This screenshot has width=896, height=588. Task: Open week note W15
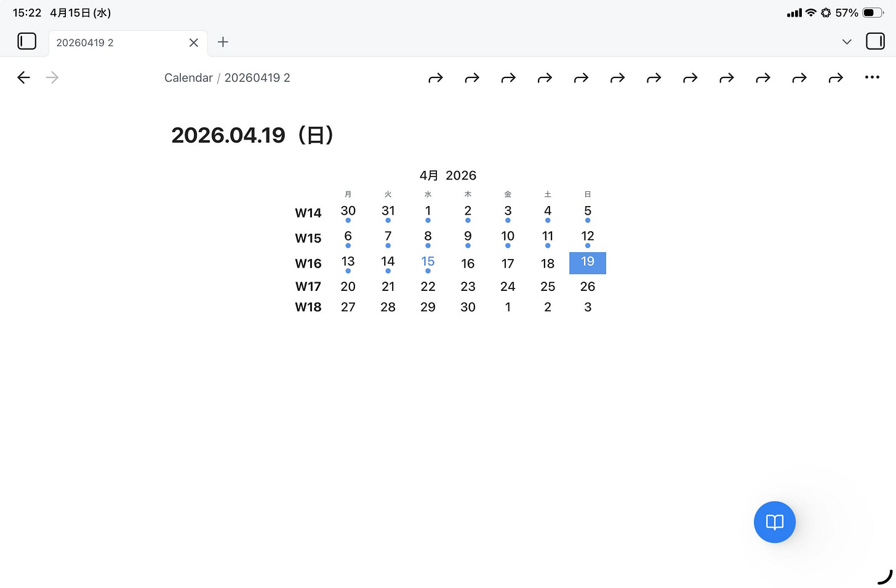[308, 238]
